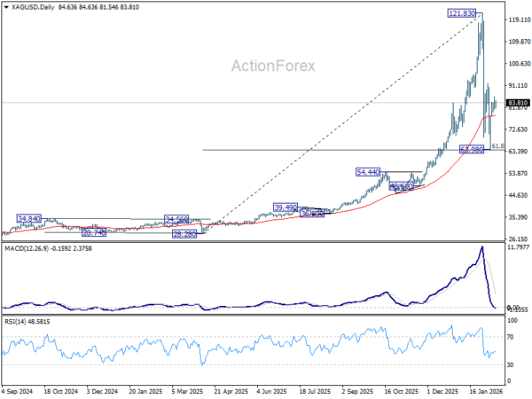532x399 pixels.
Task: Click the 28.280 low price label
Action: pos(184,233)
